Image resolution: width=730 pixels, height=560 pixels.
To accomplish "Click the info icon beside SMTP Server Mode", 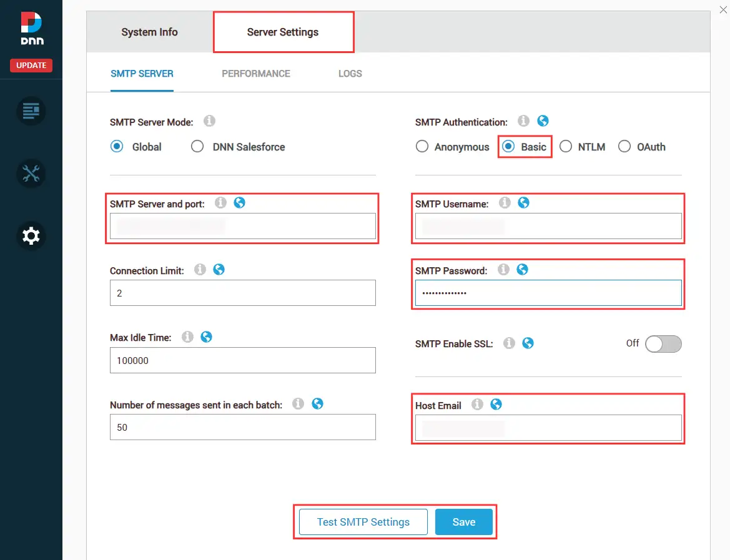I will tap(209, 121).
